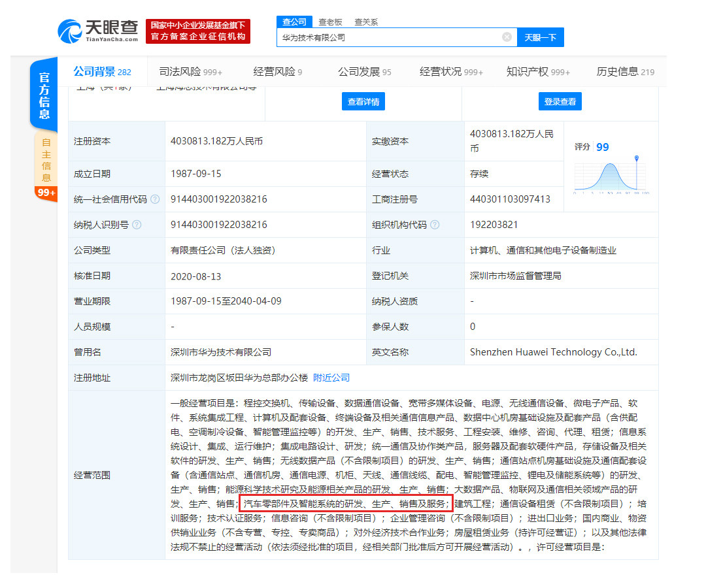Click help icon beside 纳税人识别号

click(137, 225)
